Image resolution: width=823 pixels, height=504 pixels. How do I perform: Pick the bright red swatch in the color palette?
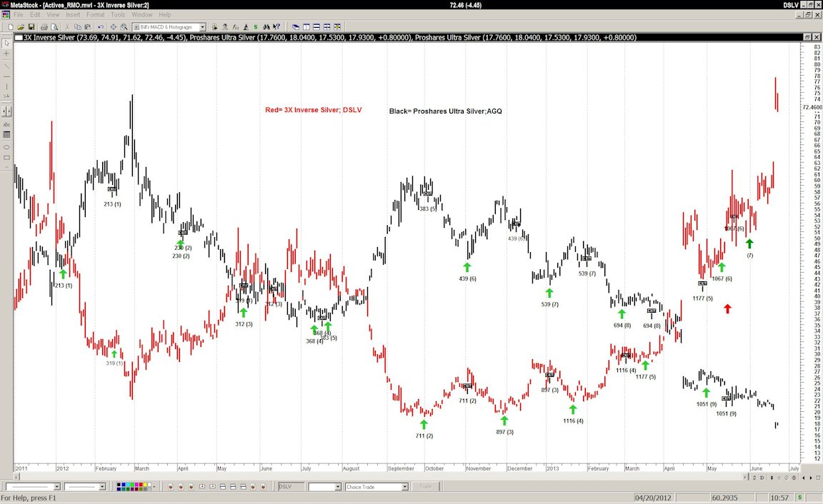[141, 485]
